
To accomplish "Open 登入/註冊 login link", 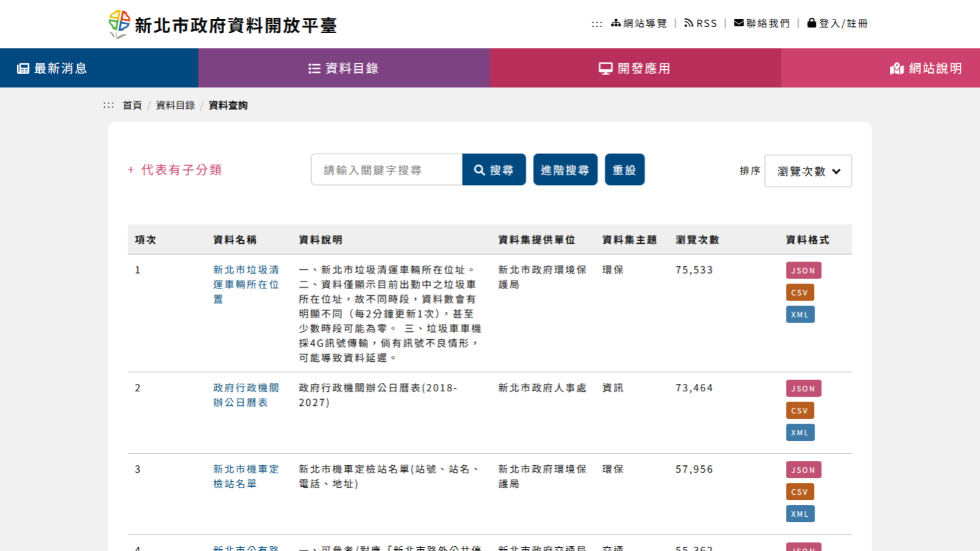I will coord(837,23).
